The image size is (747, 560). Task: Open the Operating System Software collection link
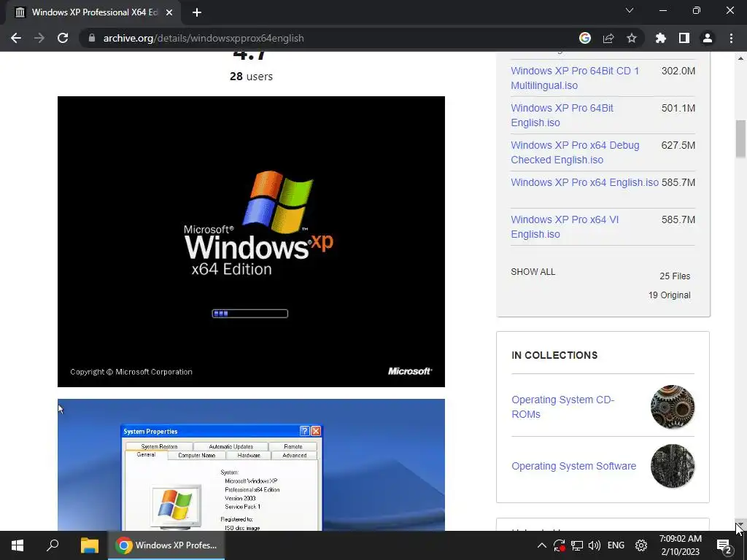click(x=574, y=466)
